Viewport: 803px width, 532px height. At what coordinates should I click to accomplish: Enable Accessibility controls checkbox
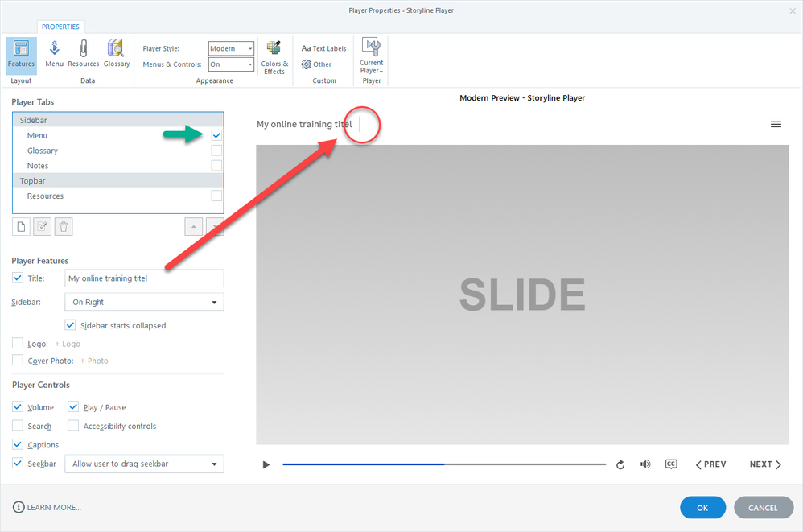[73, 426]
